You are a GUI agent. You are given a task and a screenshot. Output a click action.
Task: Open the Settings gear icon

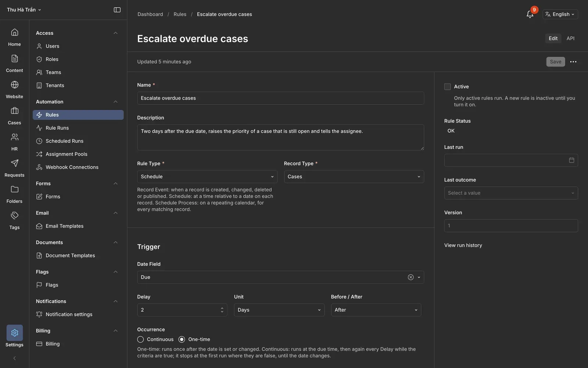pos(14,333)
